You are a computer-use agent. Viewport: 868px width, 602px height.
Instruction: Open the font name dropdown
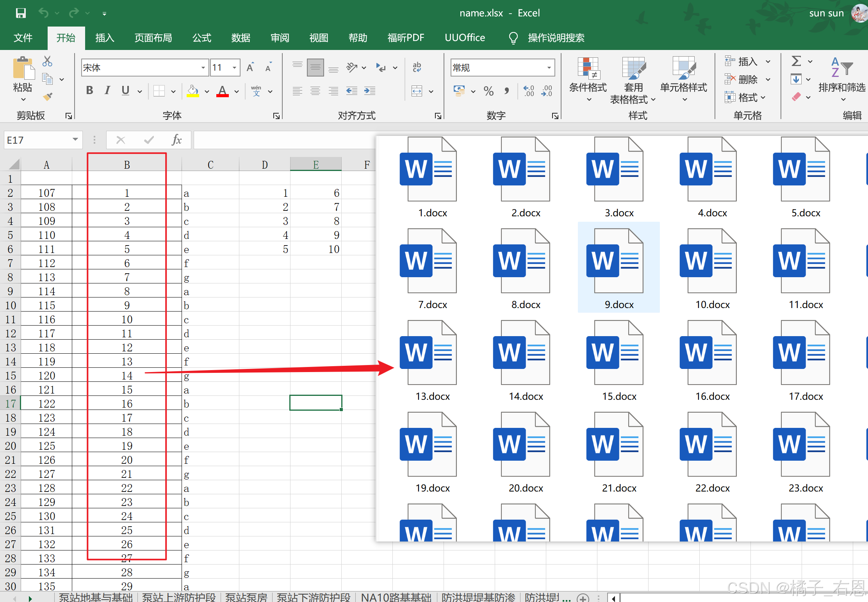tap(203, 68)
